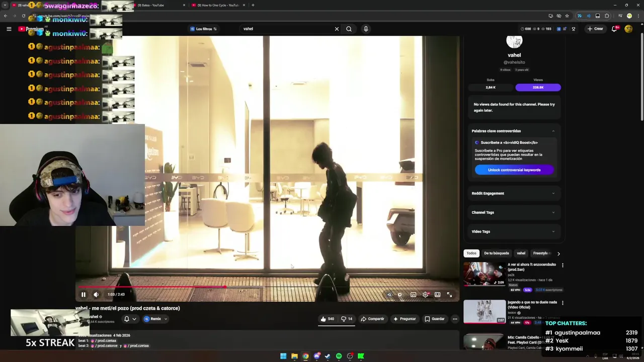Select the De tu búsqueda chip
The image size is (644, 362).
[497, 253]
